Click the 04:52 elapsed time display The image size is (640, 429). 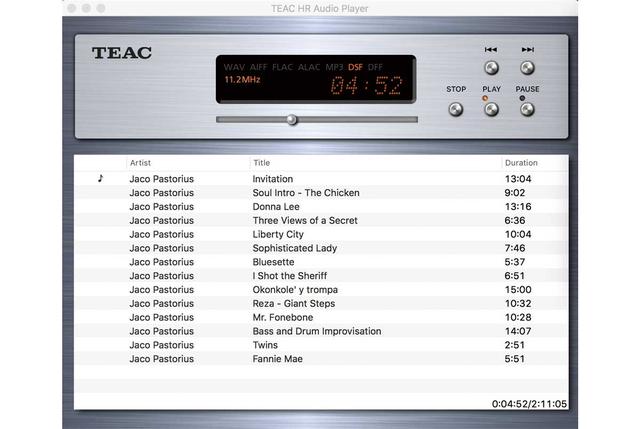pyautogui.click(x=367, y=86)
